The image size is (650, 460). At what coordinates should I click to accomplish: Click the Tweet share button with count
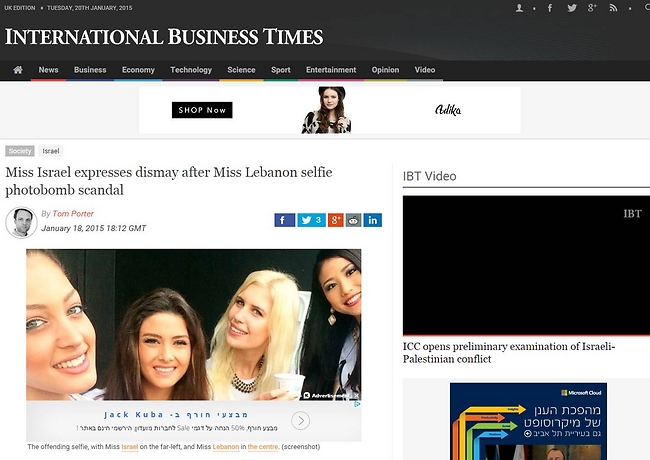[x=311, y=220]
